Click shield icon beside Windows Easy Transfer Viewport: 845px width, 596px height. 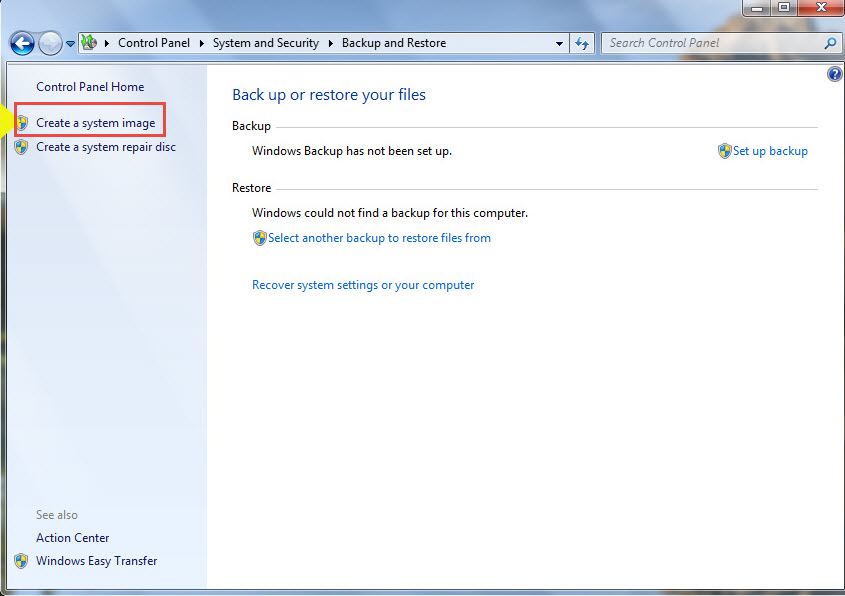point(22,561)
